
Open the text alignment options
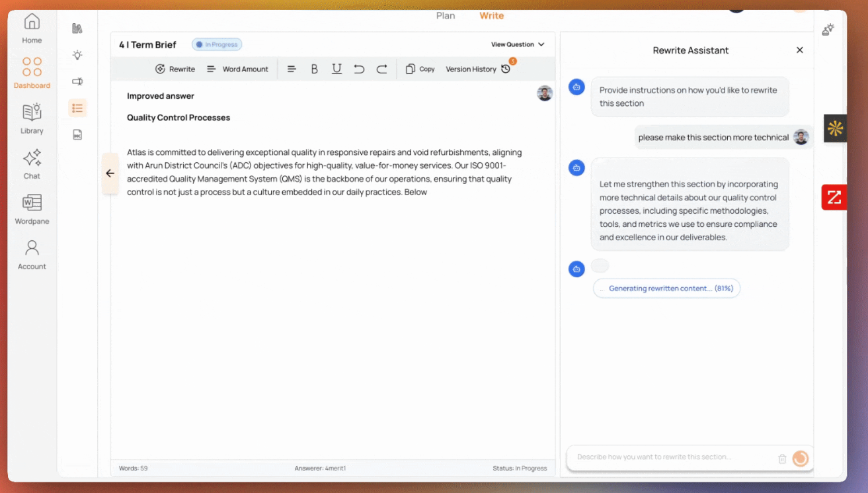(x=292, y=68)
